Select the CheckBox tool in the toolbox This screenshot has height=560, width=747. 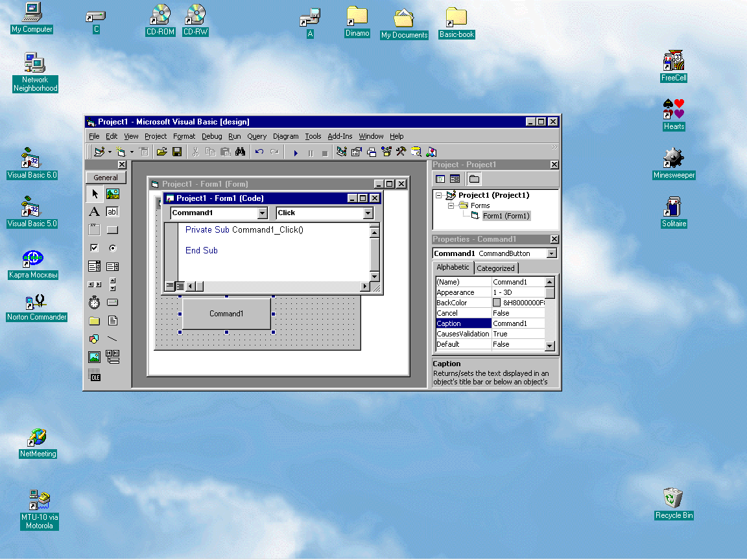pyautogui.click(x=94, y=248)
